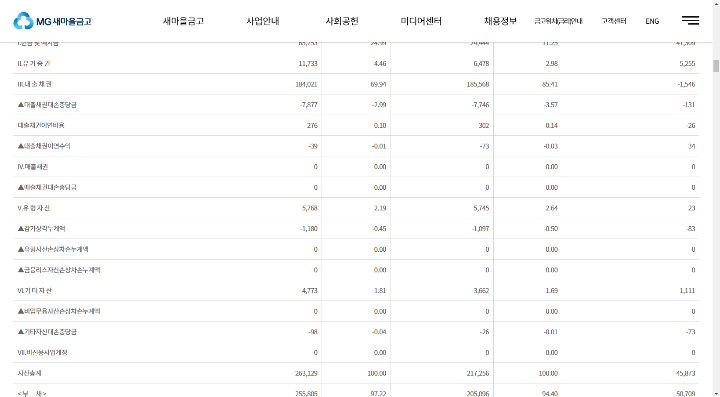This screenshot has width=720, height=397.
Task: Click the value -39
Action: pyautogui.click(x=313, y=146)
